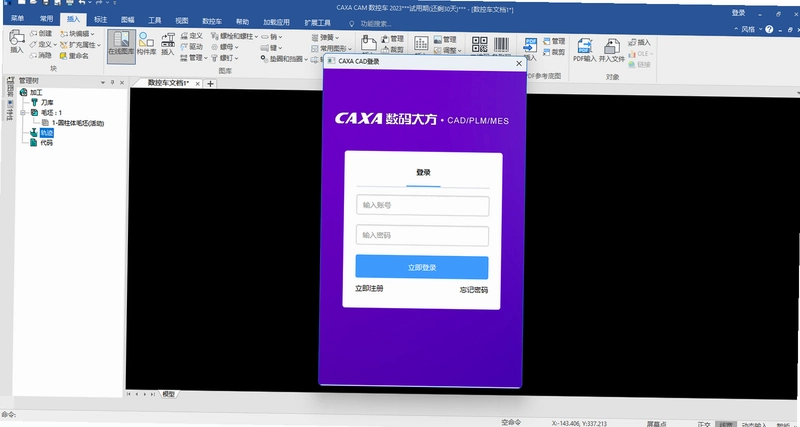
Task: Close the 管理树 panel
Action: (x=121, y=82)
